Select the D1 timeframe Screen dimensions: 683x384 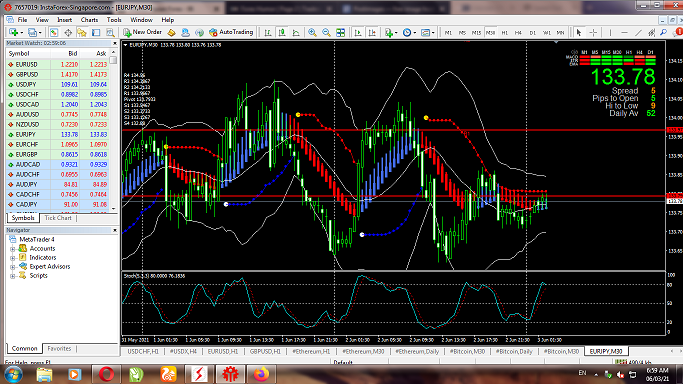(x=532, y=33)
